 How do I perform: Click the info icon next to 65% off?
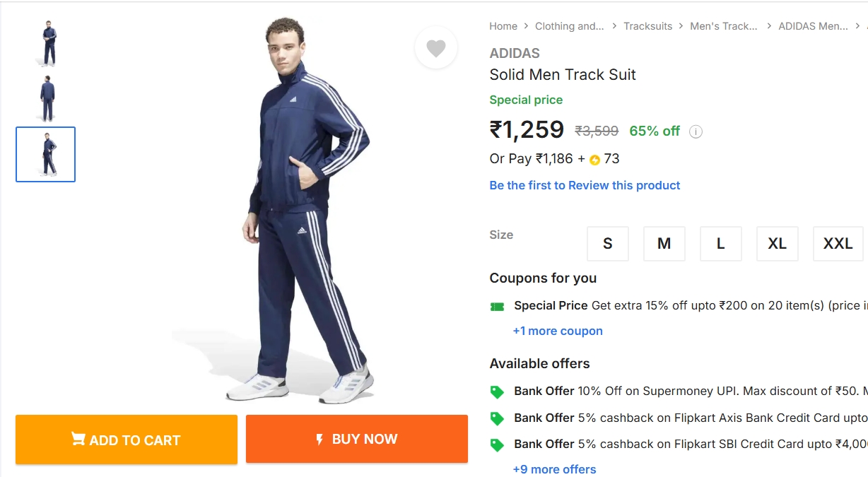(696, 131)
